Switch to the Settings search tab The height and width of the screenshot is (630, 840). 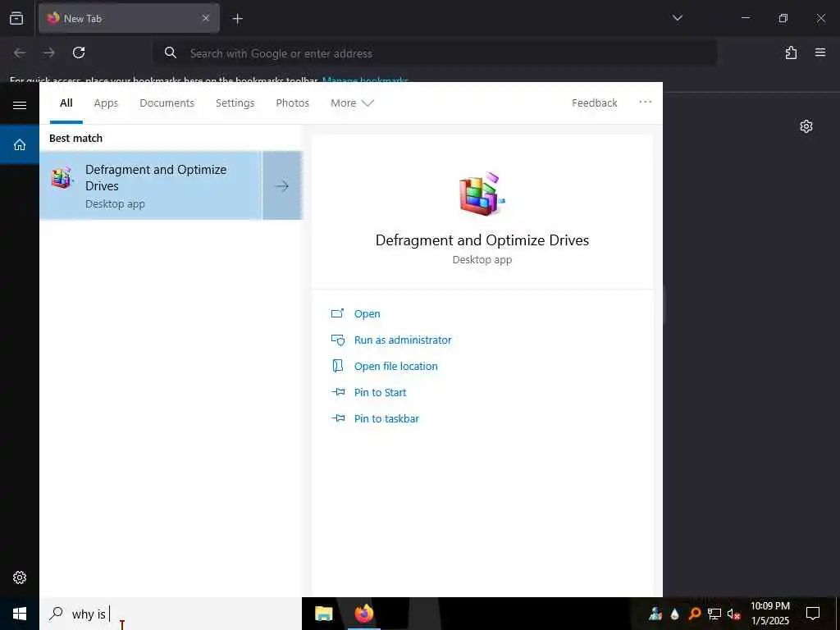tap(235, 103)
